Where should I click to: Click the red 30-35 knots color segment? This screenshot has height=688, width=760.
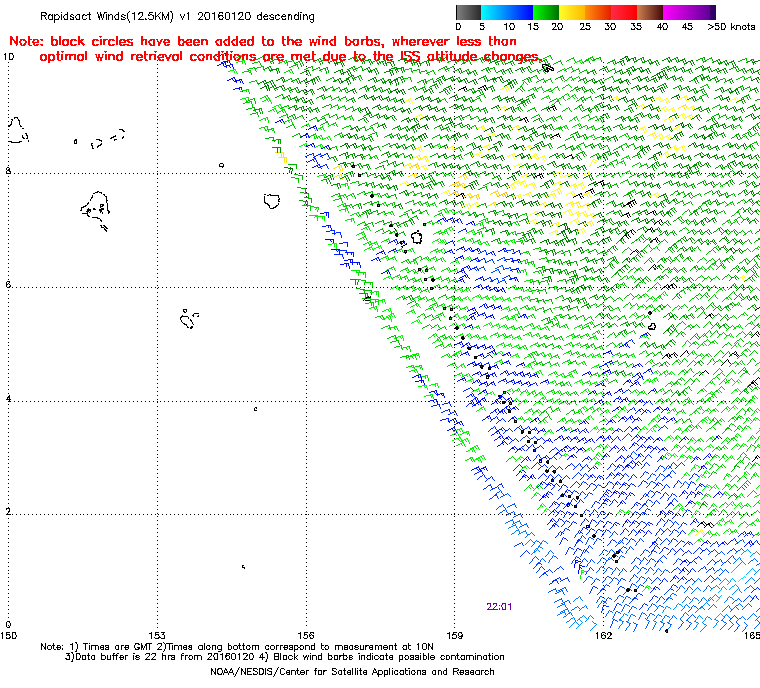pyautogui.click(x=624, y=12)
